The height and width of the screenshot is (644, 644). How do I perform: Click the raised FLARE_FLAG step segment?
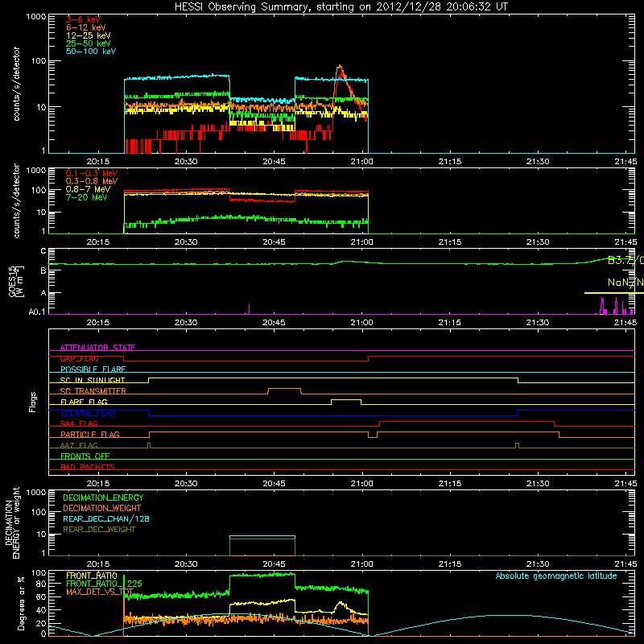click(x=346, y=399)
